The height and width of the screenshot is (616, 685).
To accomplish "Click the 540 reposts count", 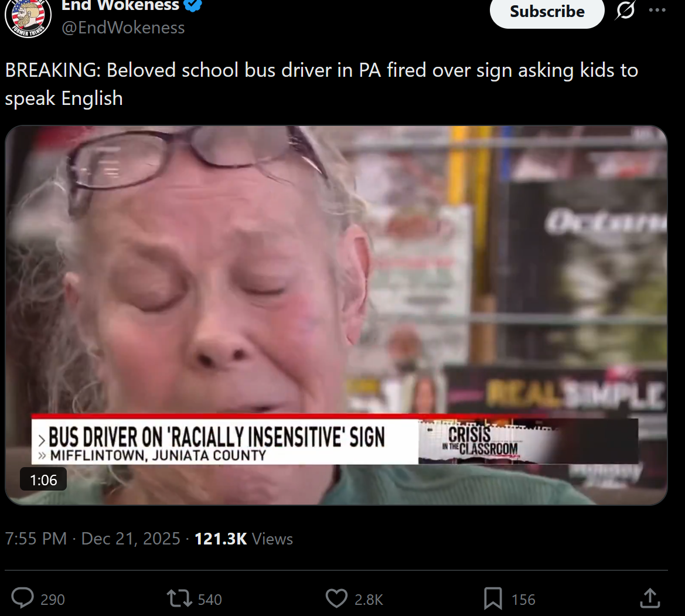I will tap(210, 600).
